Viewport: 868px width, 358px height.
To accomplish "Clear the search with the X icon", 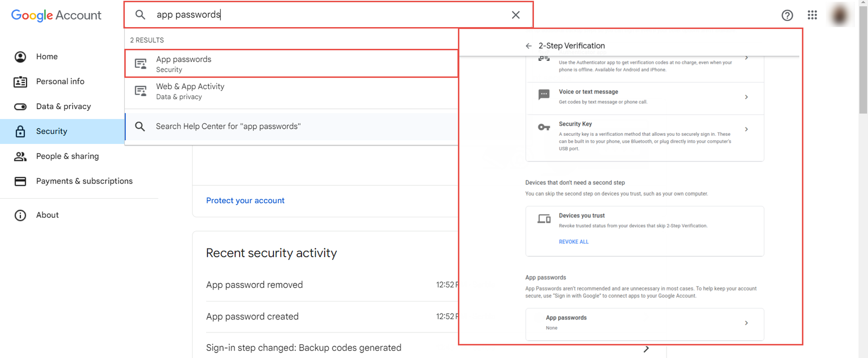I will (516, 15).
